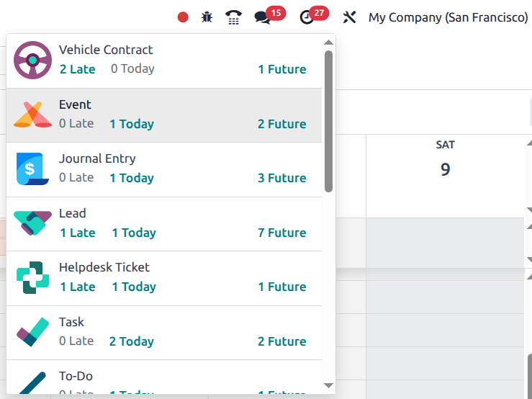The height and width of the screenshot is (399, 532).
Task: Show 2 Late Vehicle Contract activities
Action: point(78,70)
